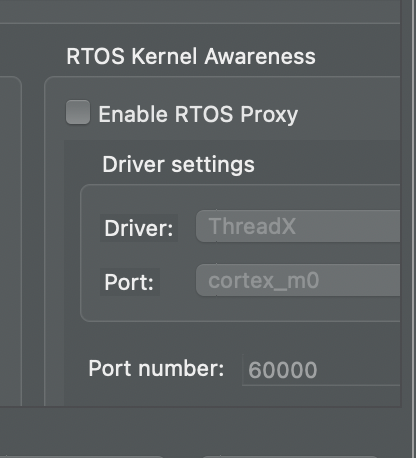The width and height of the screenshot is (416, 458).
Task: Open the Driver dropdown showing ThreadX
Action: [298, 226]
